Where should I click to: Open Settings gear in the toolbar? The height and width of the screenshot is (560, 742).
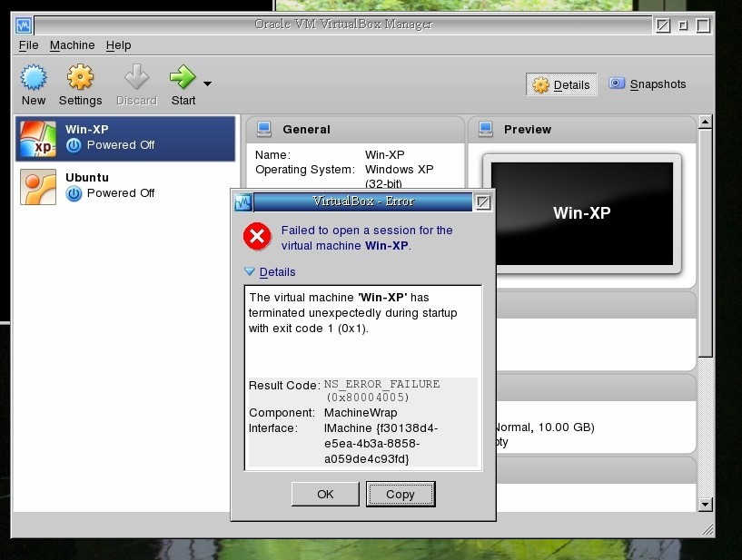[x=80, y=77]
